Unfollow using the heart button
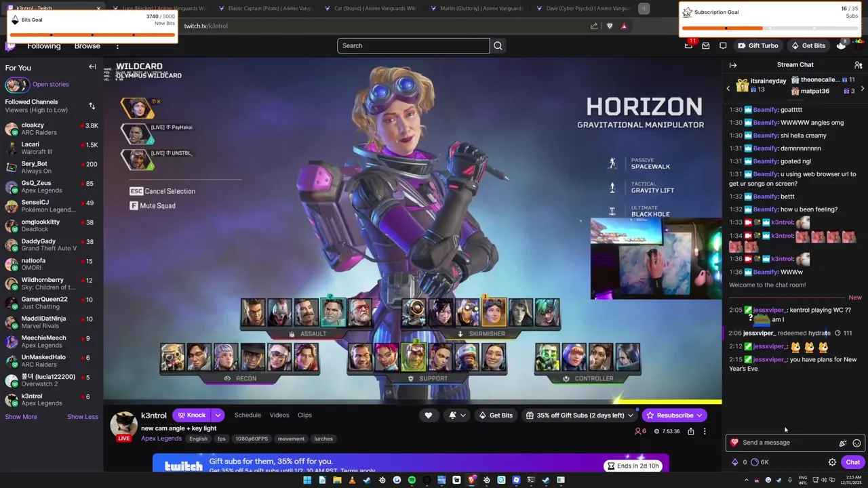This screenshot has width=868, height=488. [428, 415]
